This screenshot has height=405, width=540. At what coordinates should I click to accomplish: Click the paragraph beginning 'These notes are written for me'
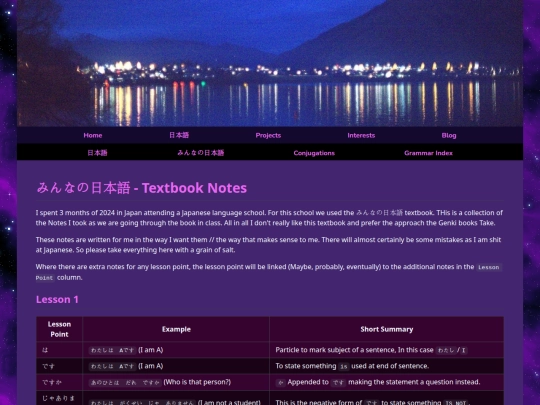click(269, 245)
